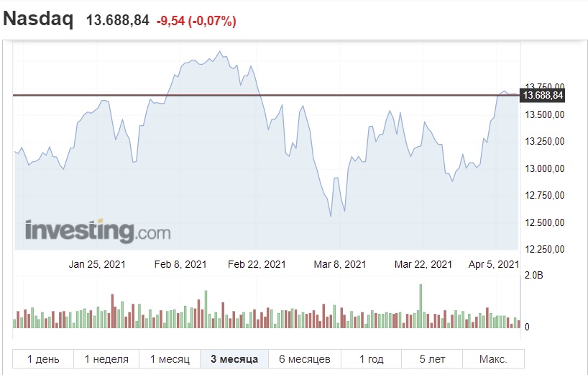Screen dimensions: 588x375
Task: Show the "1 год" chart period
Action: (371, 358)
